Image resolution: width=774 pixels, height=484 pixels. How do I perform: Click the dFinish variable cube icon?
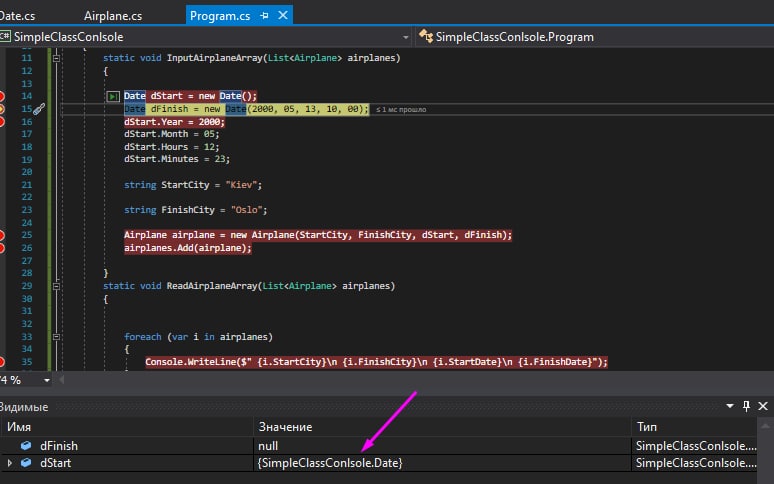pos(26,446)
